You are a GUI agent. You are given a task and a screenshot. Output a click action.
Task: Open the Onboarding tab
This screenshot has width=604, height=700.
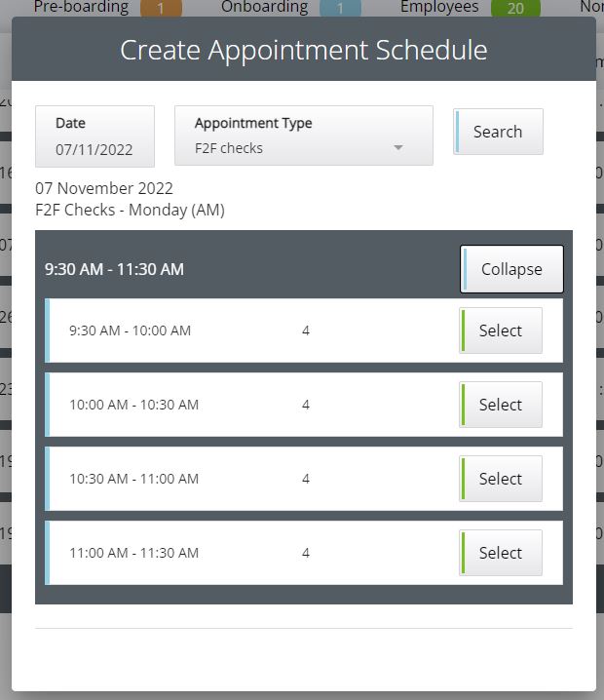point(264,7)
